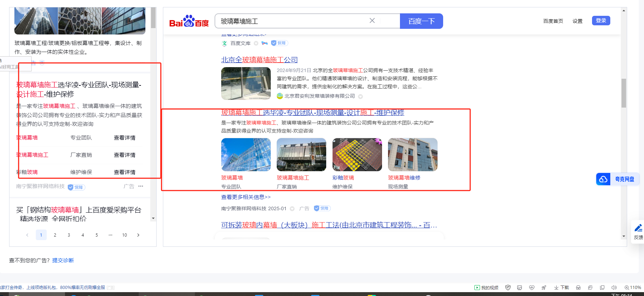Open the image above 厂家直销

click(x=301, y=155)
